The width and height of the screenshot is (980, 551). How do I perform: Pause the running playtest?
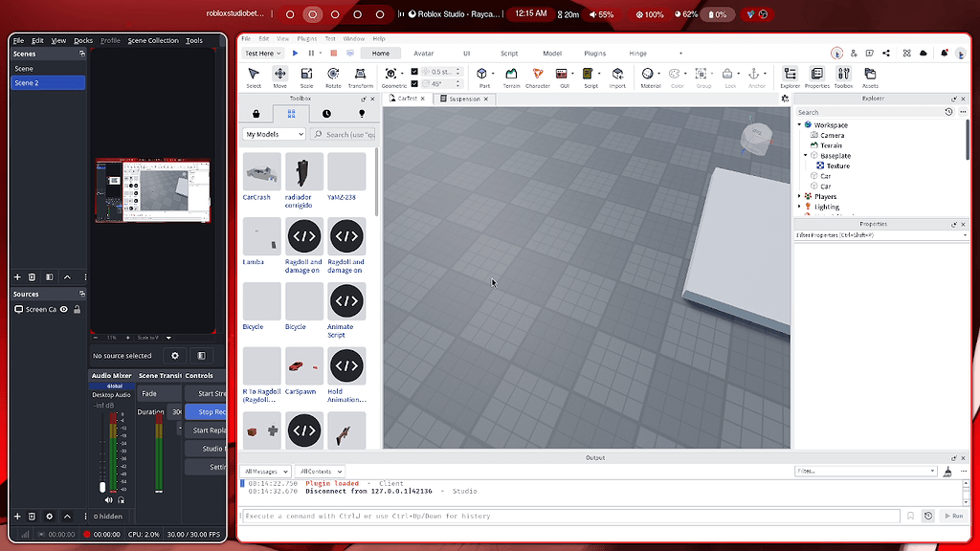tap(311, 54)
